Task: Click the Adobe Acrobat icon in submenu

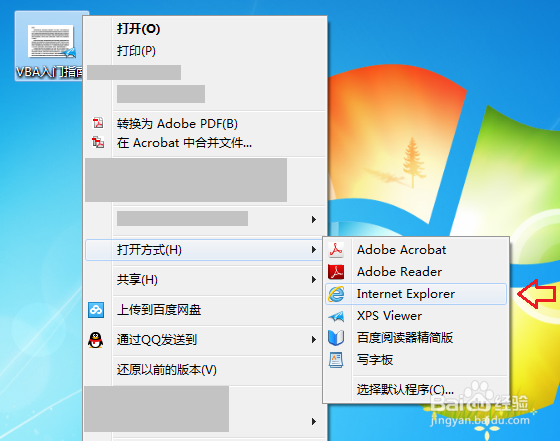Action: pos(336,250)
